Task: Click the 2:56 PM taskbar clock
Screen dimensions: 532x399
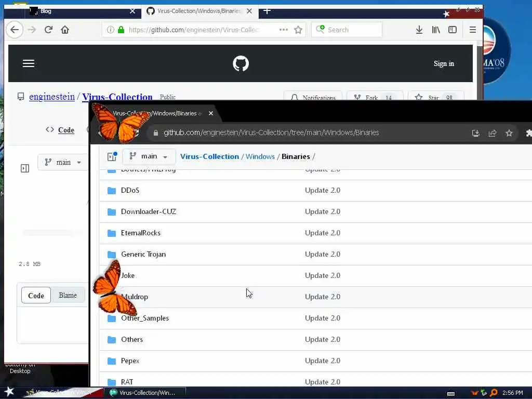Action: (513, 393)
